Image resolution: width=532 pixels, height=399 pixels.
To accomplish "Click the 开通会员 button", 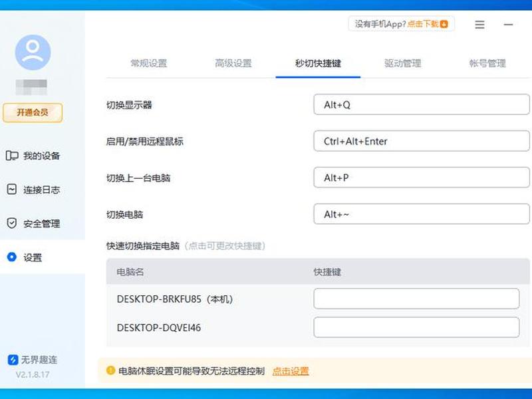I will (x=33, y=112).
